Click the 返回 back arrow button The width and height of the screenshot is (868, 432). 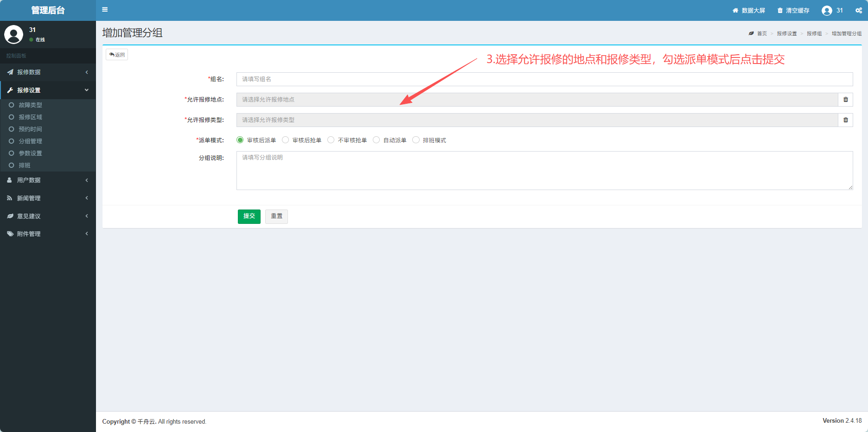click(117, 55)
